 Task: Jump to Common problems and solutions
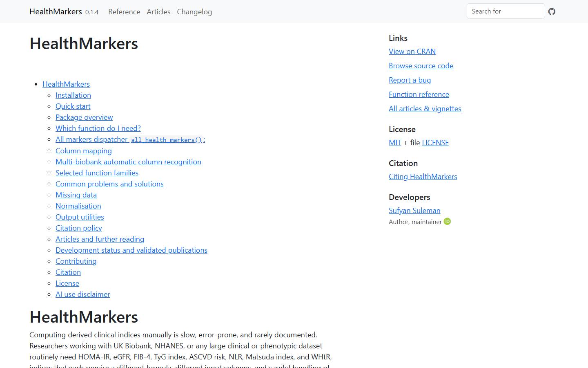109,184
